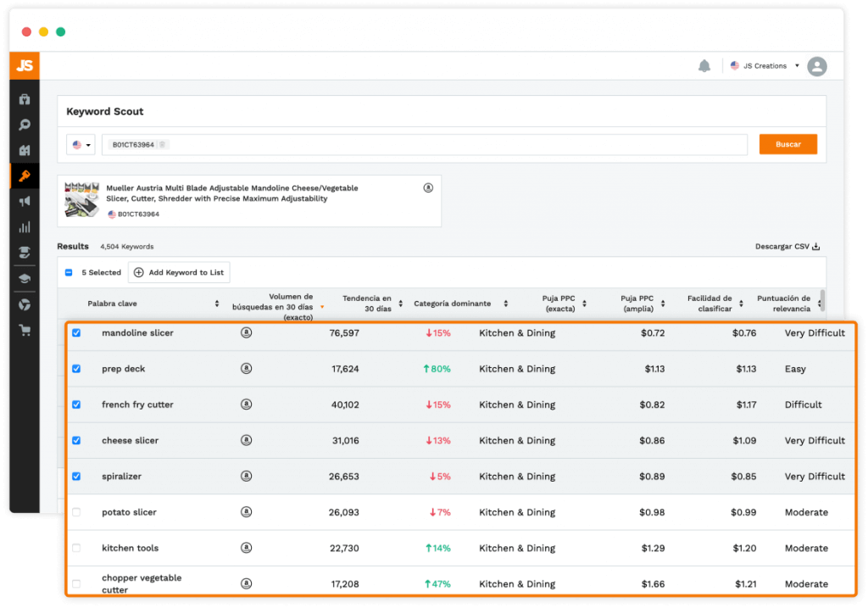868x608 pixels.
Task: Open the Mueller Austria product title
Action: tap(232, 193)
